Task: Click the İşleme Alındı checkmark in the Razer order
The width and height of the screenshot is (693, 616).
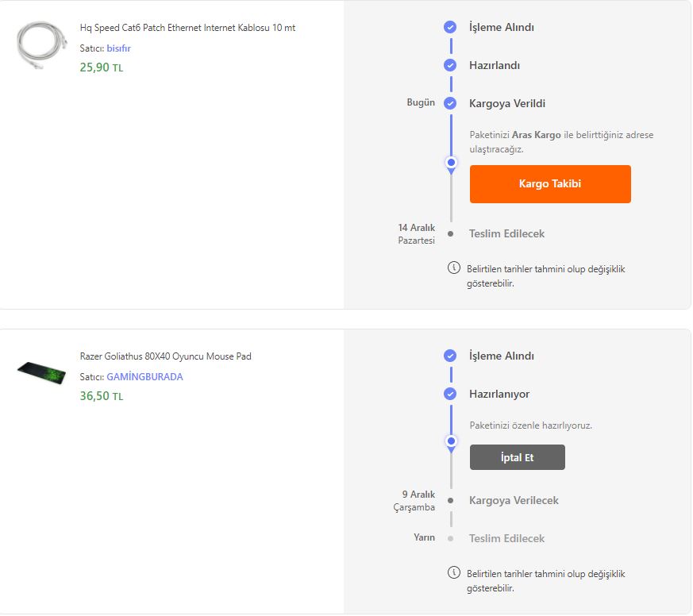Action: coord(450,356)
